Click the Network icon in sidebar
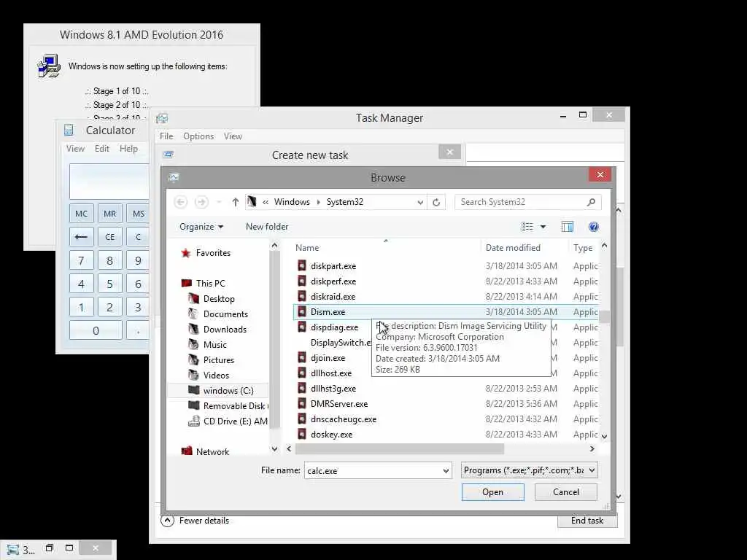Viewport: 747px width, 560px height. [x=187, y=451]
